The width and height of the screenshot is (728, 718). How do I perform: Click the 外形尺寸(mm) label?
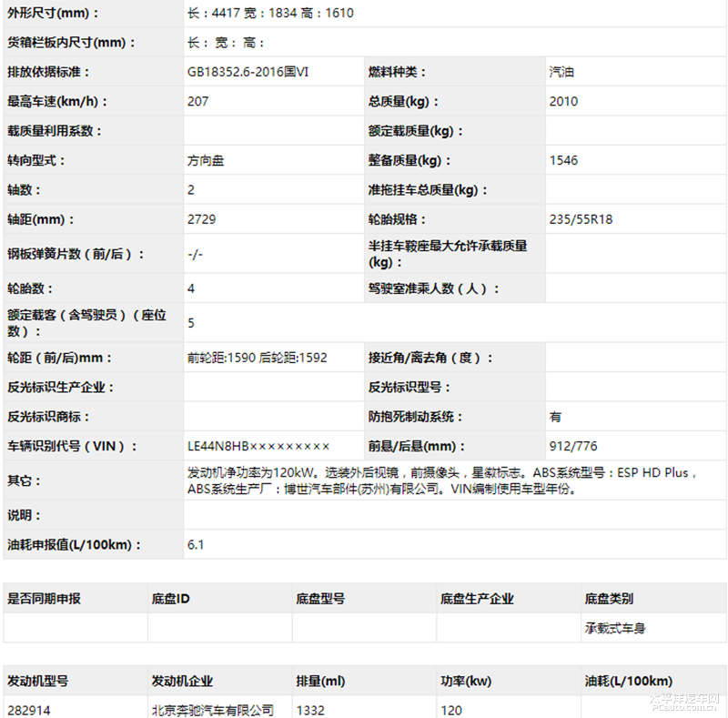[53, 13]
